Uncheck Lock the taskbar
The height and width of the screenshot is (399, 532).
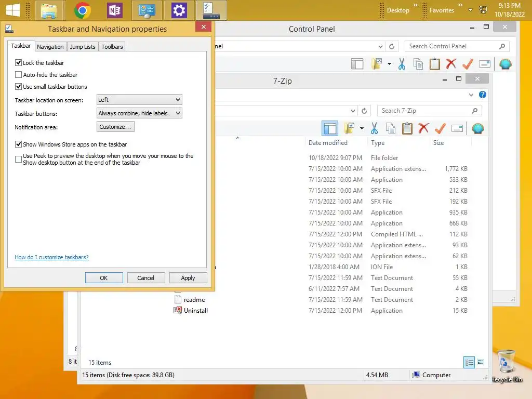[18, 63]
